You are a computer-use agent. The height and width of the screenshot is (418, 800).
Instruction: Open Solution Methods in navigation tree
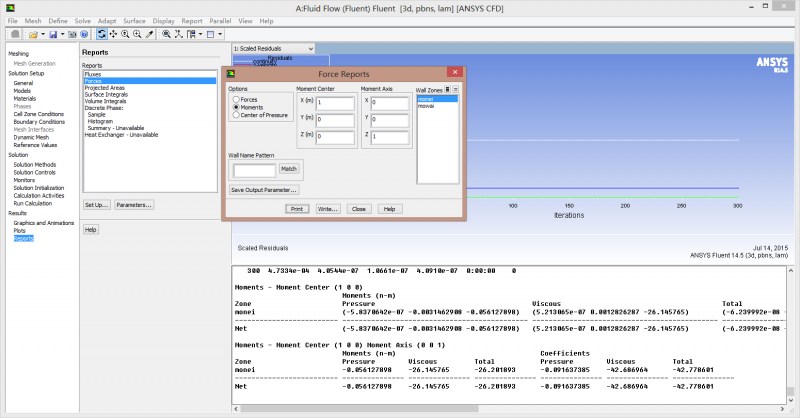tap(35, 165)
